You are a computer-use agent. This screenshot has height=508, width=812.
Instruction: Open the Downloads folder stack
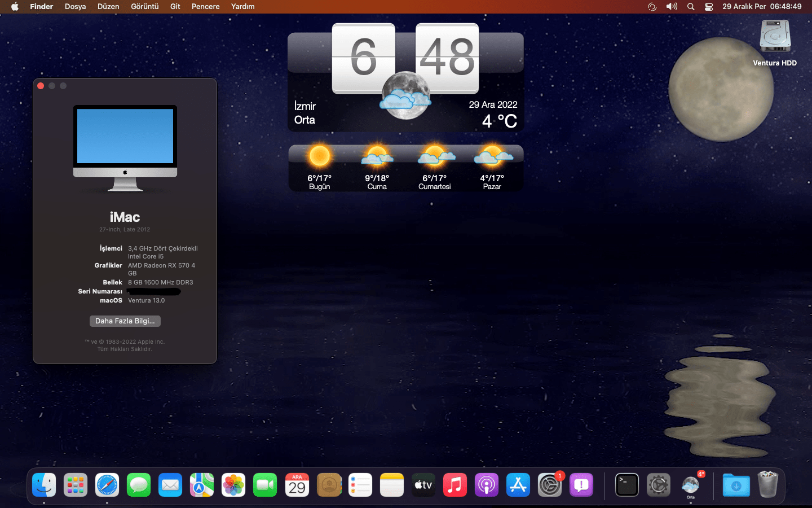pyautogui.click(x=736, y=485)
